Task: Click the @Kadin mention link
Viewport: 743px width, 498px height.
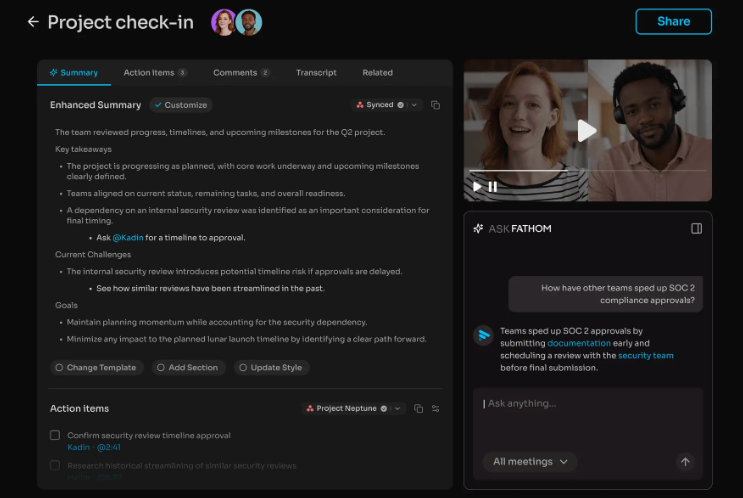Action: tap(128, 237)
